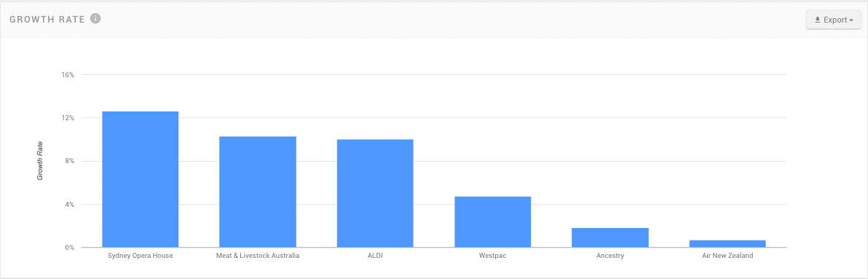Click the 12% gridline label
868x279 pixels.
(68, 118)
